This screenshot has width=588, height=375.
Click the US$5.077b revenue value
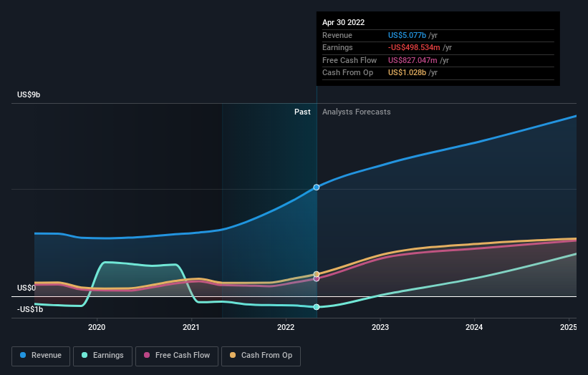407,35
